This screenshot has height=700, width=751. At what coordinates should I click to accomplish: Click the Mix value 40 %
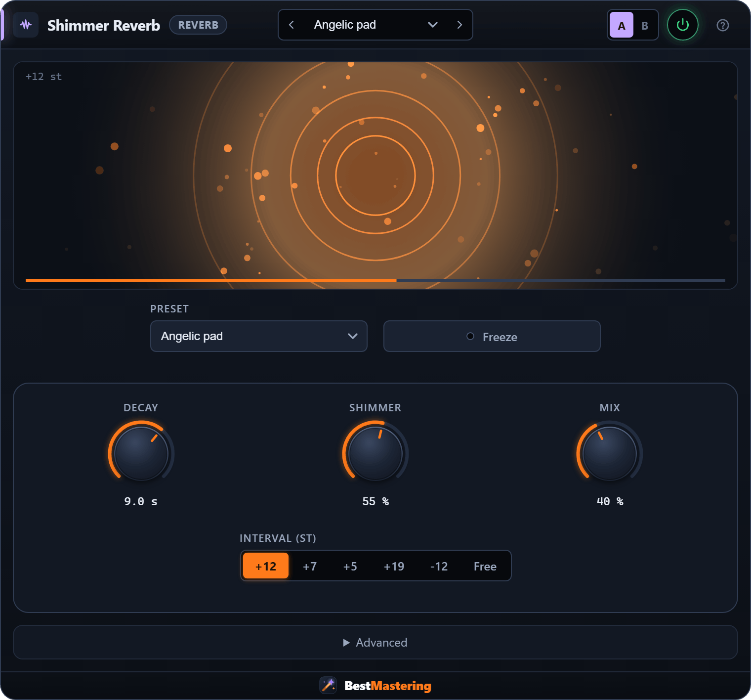point(610,501)
